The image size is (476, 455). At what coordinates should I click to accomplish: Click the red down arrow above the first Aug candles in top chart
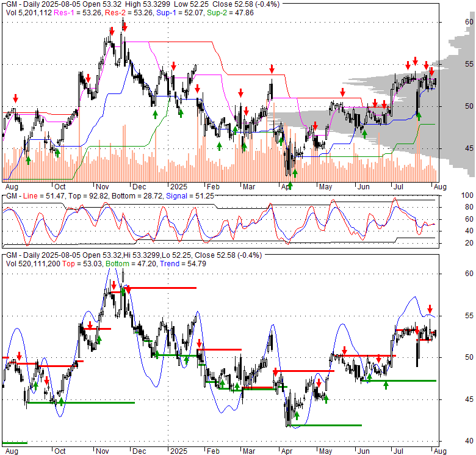click(16, 98)
